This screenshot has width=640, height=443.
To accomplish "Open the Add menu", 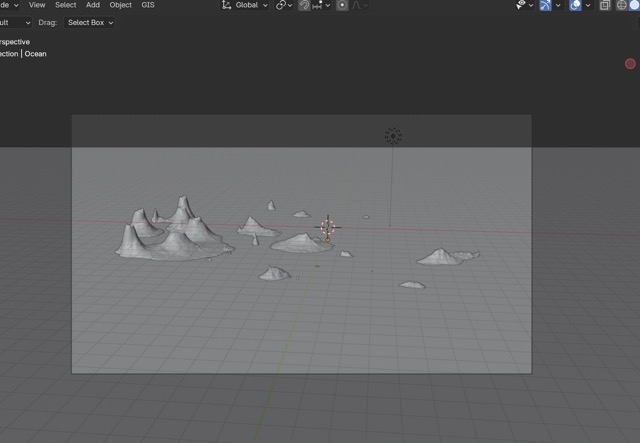I will coord(92,5).
